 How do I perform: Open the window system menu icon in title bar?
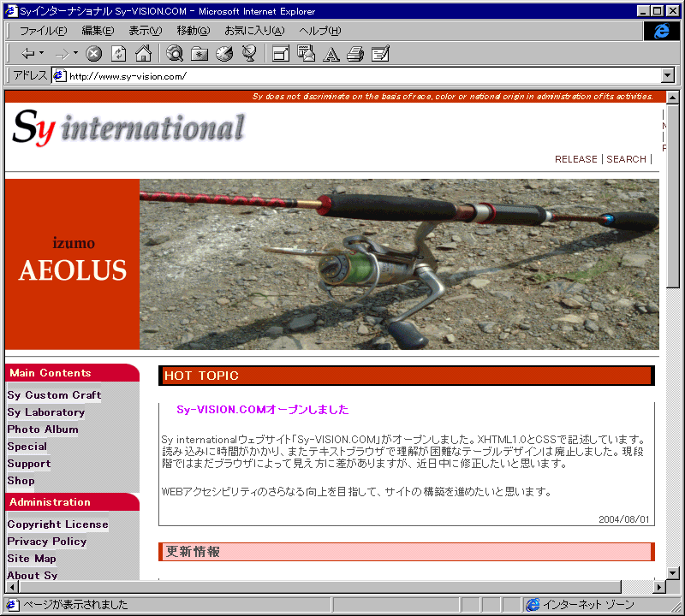pos(11,11)
